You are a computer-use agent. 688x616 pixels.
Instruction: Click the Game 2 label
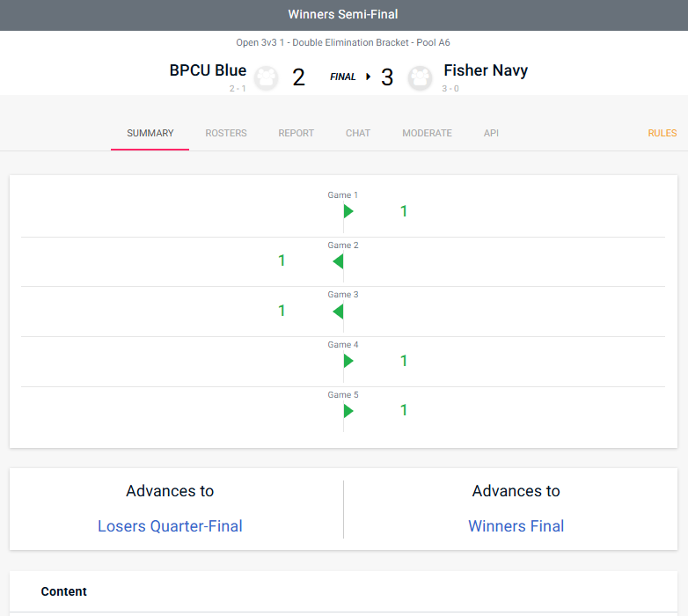coord(343,246)
